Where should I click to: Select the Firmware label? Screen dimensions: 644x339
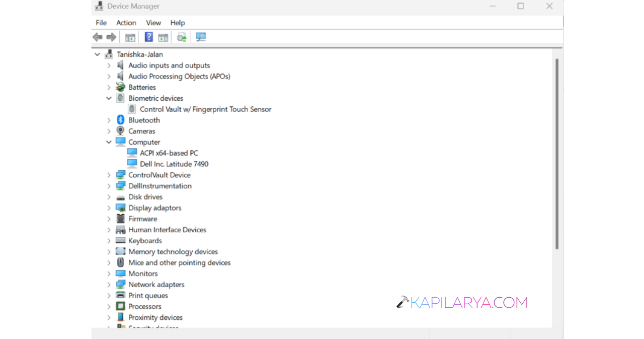coord(143,219)
